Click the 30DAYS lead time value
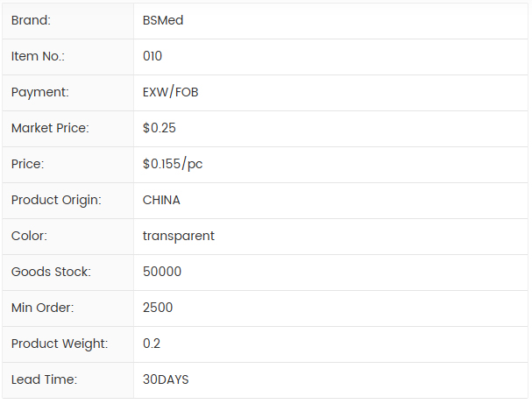Viewport: 532px width, 404px height. [166, 379]
